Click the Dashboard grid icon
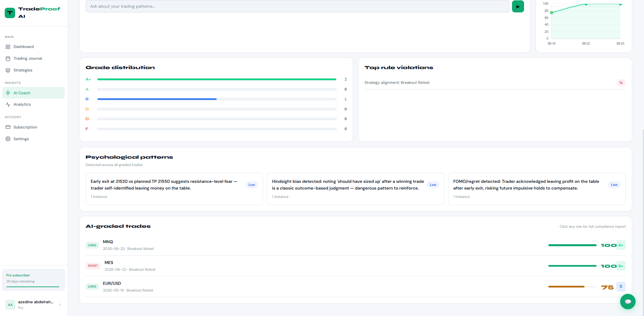Viewport: 644px width, 316px height. click(x=8, y=47)
